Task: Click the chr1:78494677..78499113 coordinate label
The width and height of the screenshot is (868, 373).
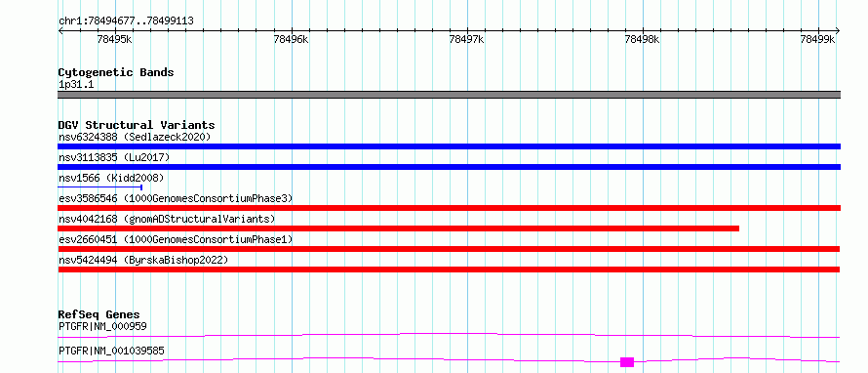Action: (x=126, y=21)
